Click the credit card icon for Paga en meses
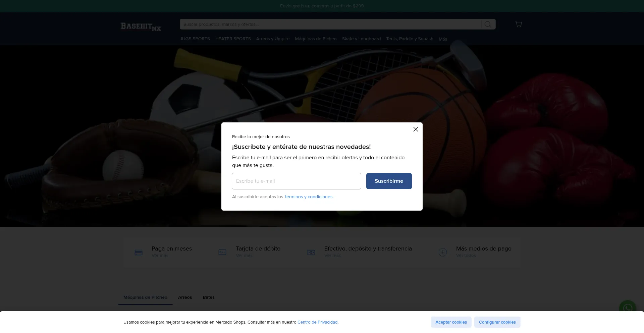Screen dimensions: 644x333 click(x=139, y=252)
